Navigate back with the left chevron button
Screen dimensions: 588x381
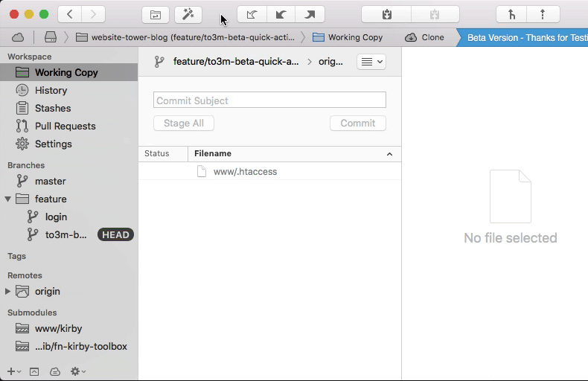70,14
